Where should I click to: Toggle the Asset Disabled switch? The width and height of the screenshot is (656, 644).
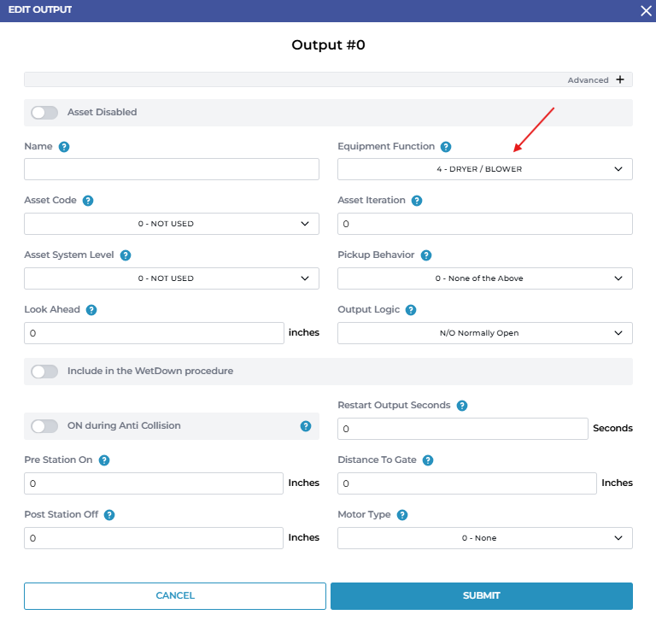click(x=44, y=112)
